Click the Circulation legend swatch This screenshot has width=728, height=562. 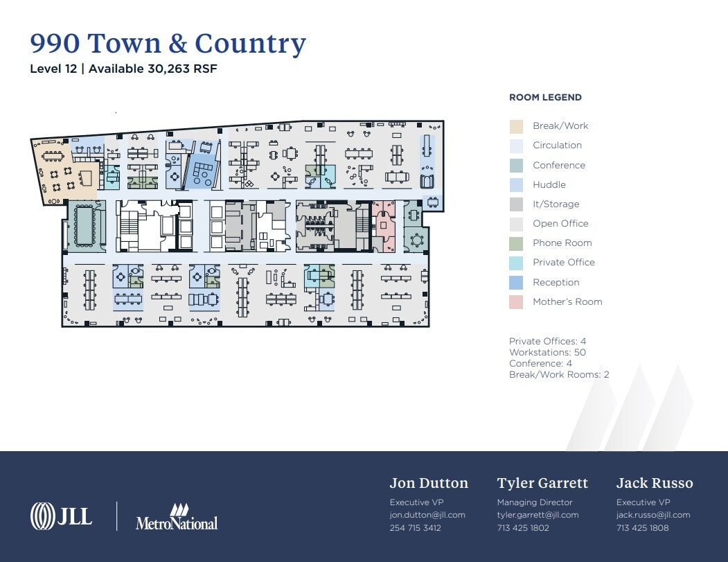515,145
